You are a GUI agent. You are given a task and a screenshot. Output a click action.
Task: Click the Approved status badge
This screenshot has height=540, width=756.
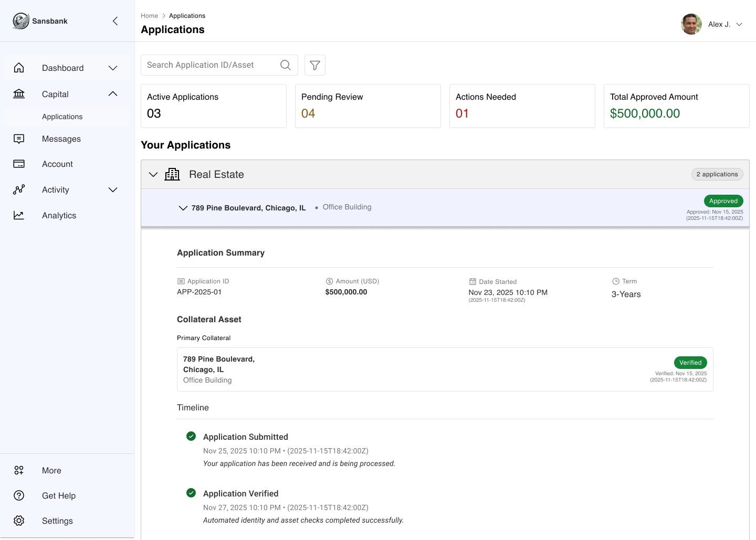[723, 200]
